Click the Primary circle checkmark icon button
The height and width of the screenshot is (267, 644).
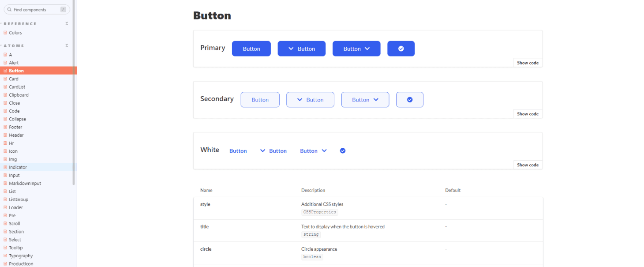[401, 49]
